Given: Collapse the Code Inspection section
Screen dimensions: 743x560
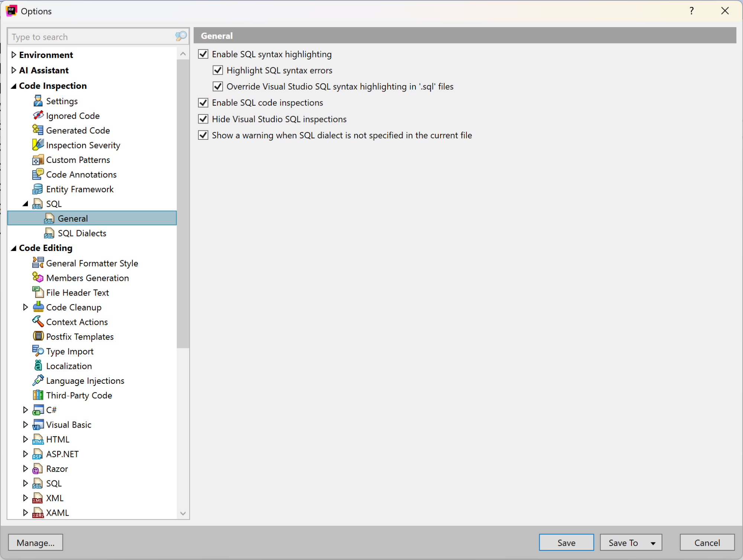Looking at the screenshot, I should point(14,86).
